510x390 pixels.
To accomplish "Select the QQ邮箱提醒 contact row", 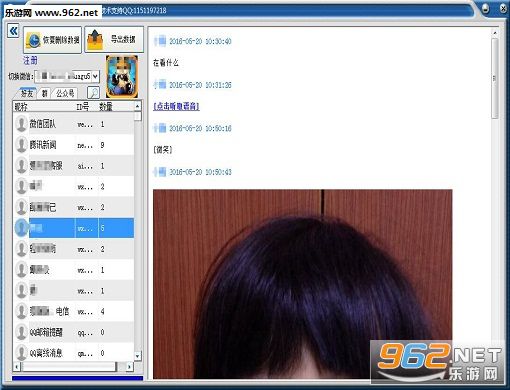I will [73, 332].
